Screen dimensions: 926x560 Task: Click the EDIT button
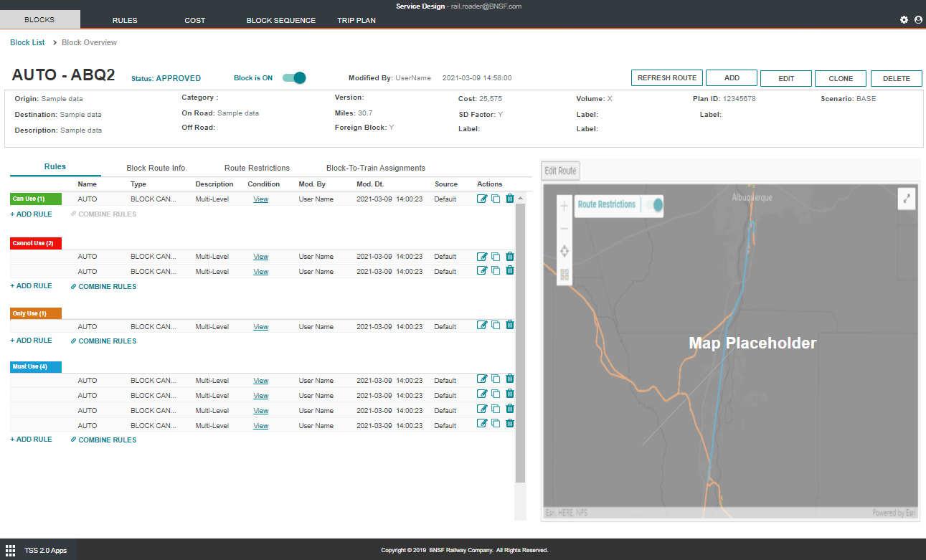786,78
